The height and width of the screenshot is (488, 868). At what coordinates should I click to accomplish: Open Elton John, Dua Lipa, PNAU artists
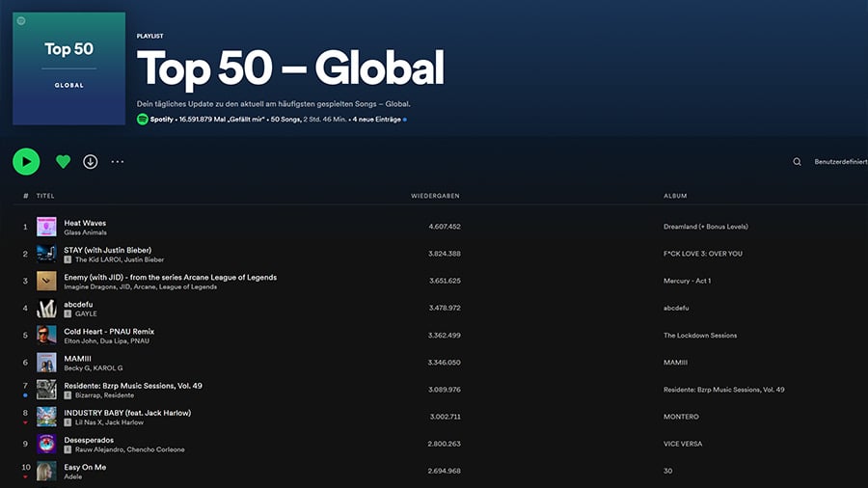[107, 340]
